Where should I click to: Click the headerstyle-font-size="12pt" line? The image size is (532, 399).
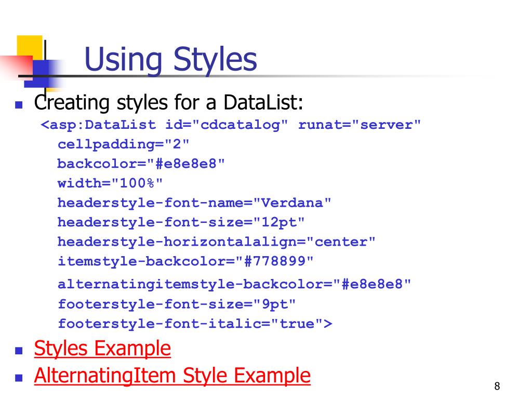pos(181,222)
